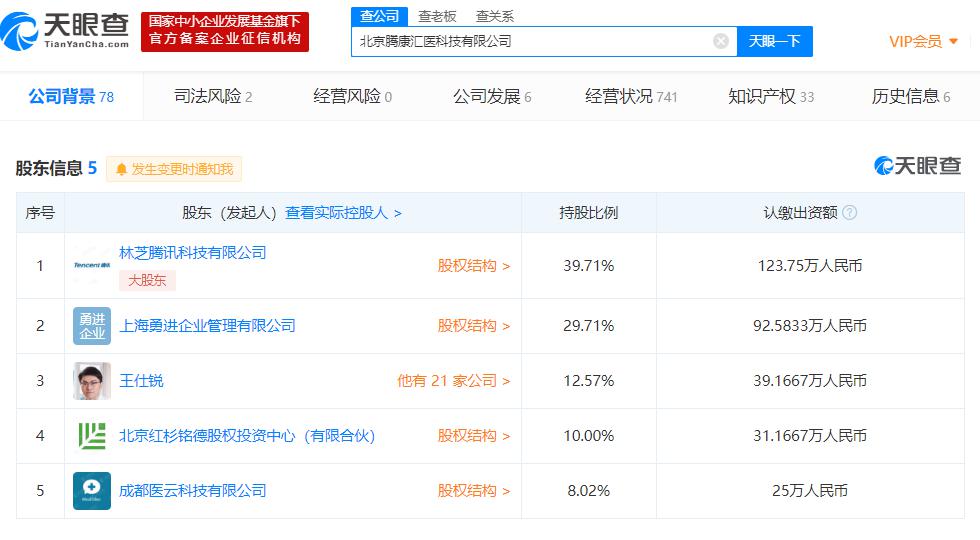The width and height of the screenshot is (980, 540).
Task: Open the 经营风险 tab
Action: 352,96
